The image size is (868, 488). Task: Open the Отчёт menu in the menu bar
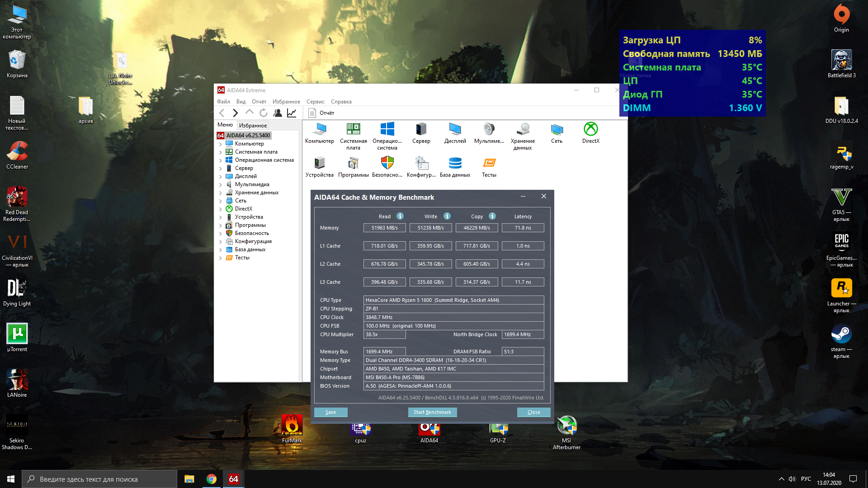click(259, 102)
